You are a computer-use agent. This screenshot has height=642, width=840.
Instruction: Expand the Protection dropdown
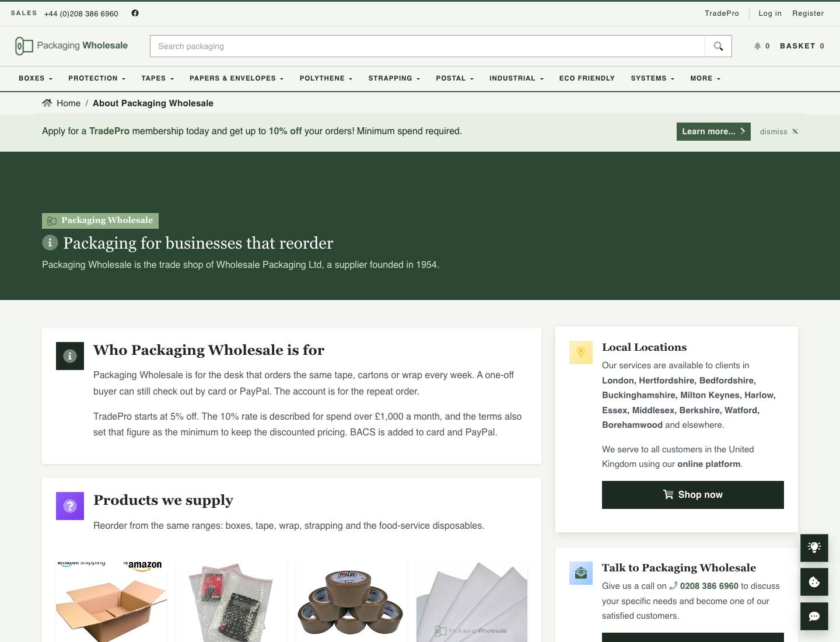point(97,78)
